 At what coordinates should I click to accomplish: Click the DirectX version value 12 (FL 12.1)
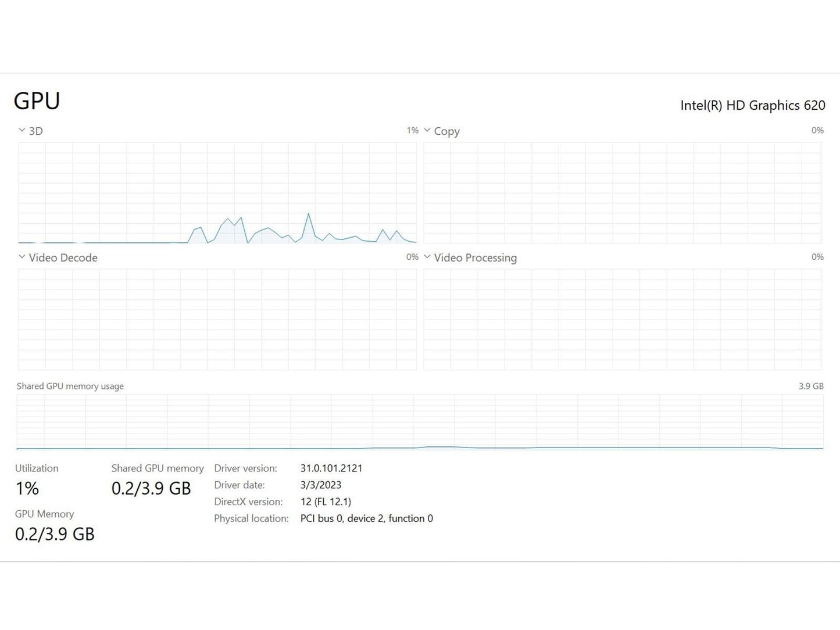point(326,502)
